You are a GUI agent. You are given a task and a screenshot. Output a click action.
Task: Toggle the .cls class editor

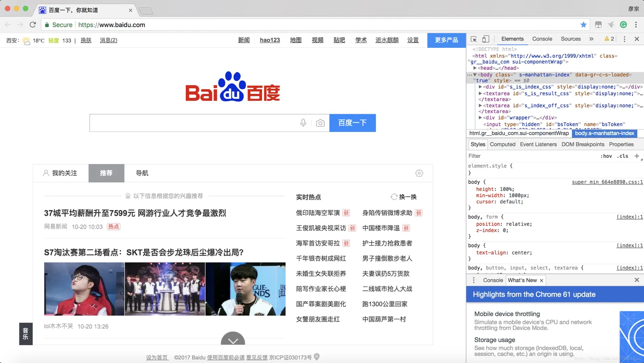coord(622,156)
